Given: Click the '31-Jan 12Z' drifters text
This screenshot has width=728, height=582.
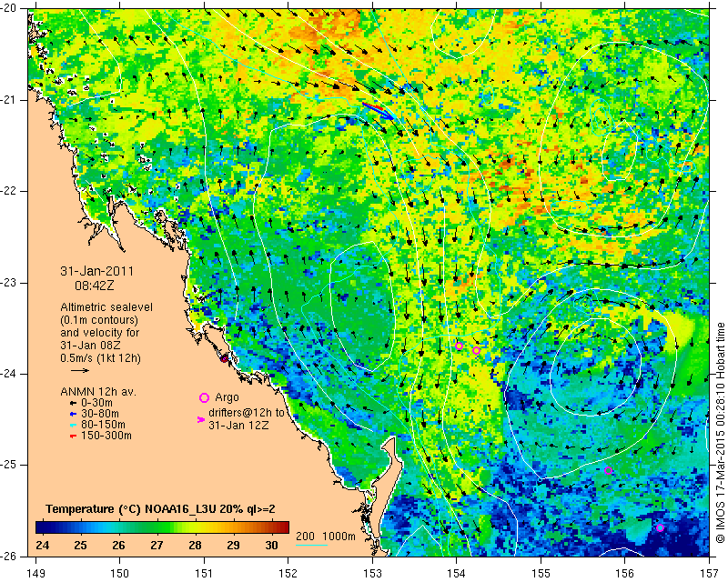Looking at the screenshot, I should [x=238, y=425].
